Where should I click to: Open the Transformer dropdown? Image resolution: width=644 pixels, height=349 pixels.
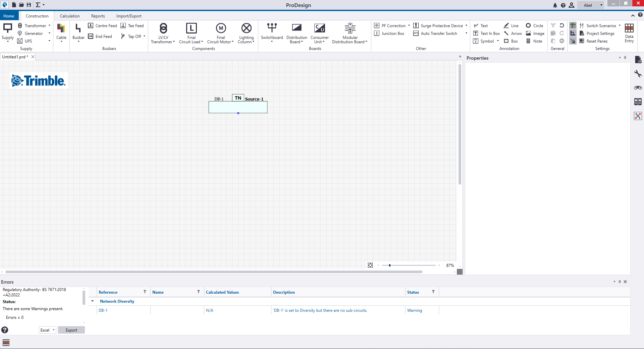coord(49,26)
